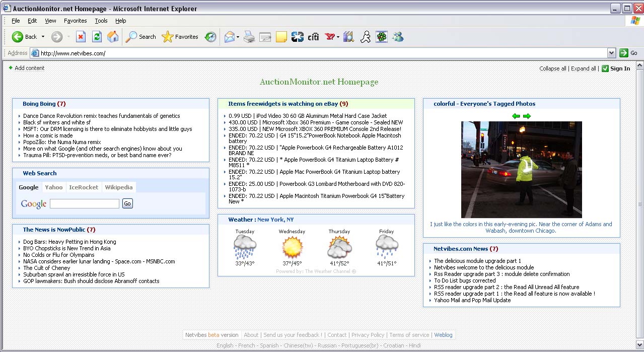Click the green next photo arrow

tap(527, 116)
